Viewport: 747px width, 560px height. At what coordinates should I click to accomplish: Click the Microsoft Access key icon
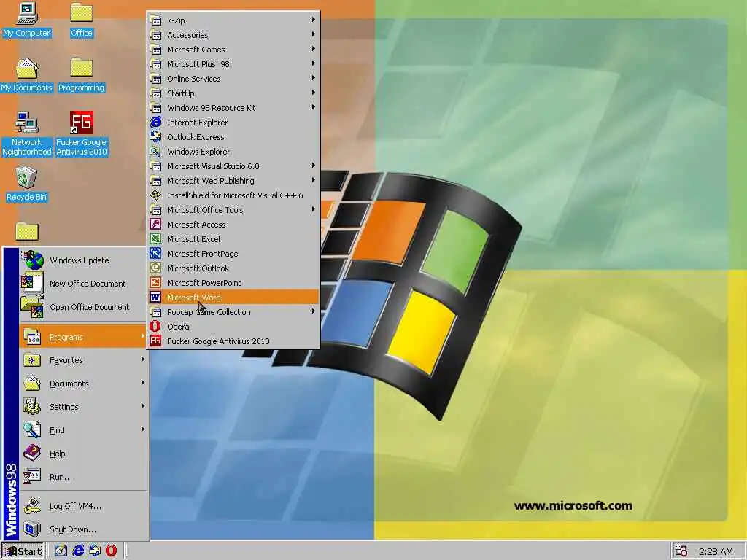coord(155,225)
